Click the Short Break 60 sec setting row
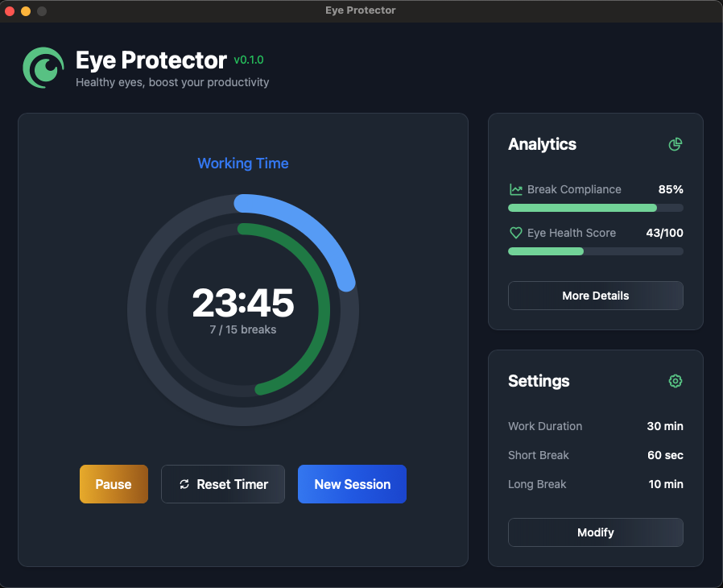Screen dimensions: 723x588 tap(595, 455)
